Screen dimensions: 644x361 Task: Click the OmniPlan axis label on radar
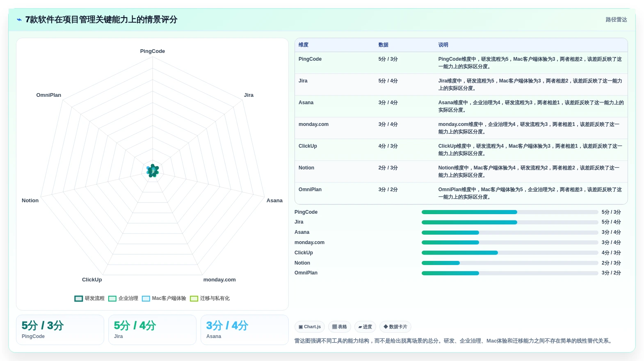[48, 95]
